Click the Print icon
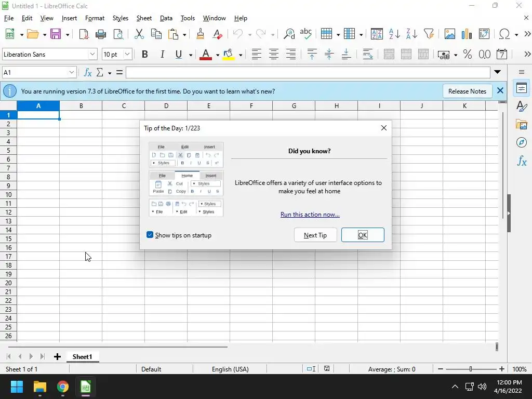Image resolution: width=532 pixels, height=399 pixels. 101,34
